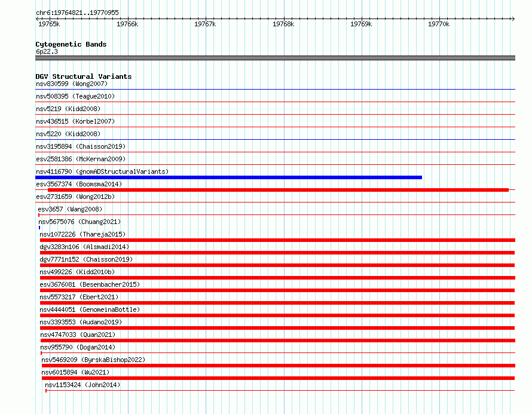The width and height of the screenshot is (532, 414).
Task: Click the chr6:19764821..19770955 coordinate text
Action: click(77, 13)
